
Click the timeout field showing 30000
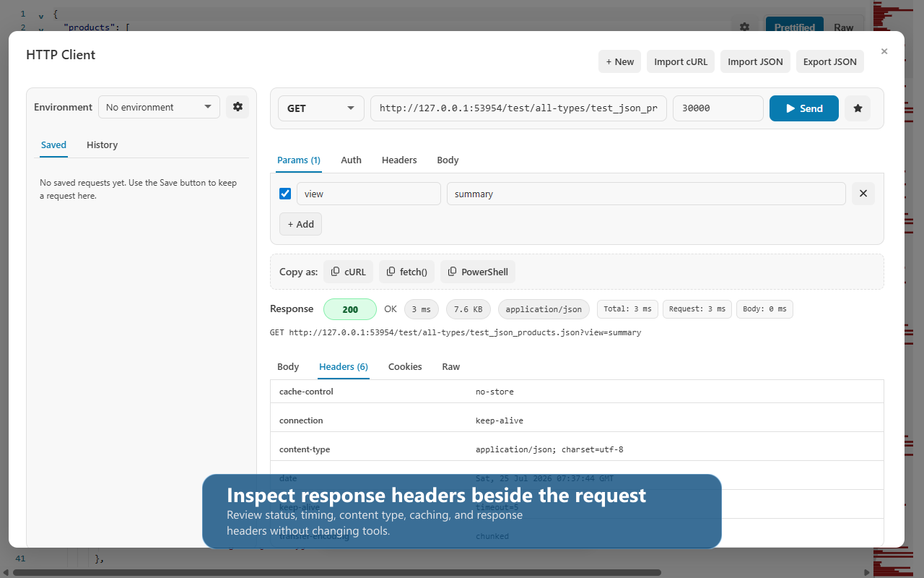tap(718, 108)
